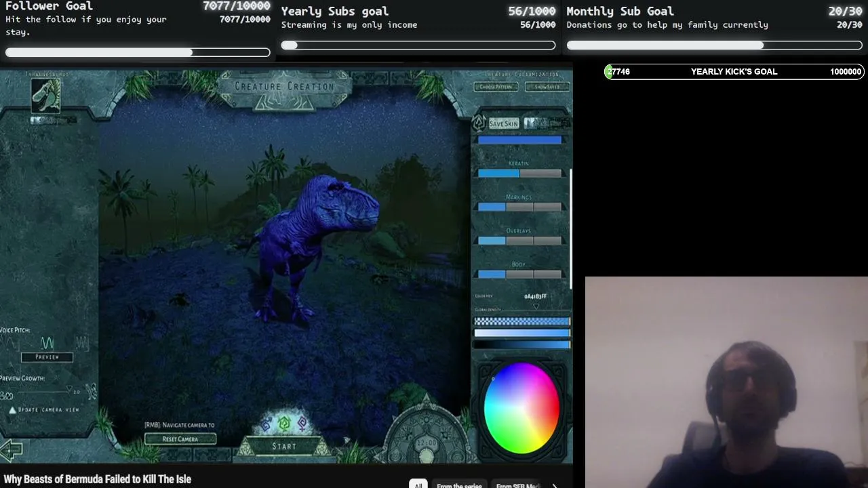The width and height of the screenshot is (868, 488).
Task: Select the high voice pitch waveform icon
Action: (x=81, y=342)
